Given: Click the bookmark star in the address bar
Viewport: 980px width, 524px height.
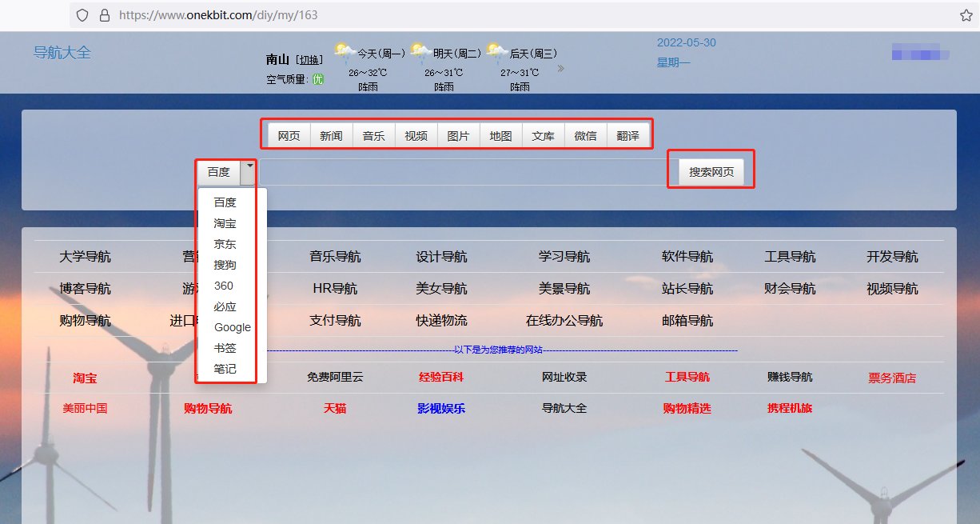Looking at the screenshot, I should coord(966,14).
